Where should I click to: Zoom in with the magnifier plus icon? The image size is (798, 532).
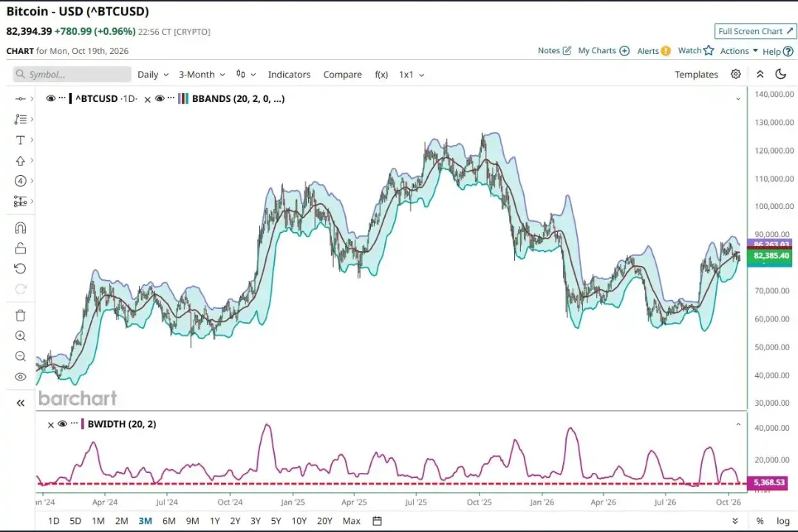pyautogui.click(x=21, y=336)
